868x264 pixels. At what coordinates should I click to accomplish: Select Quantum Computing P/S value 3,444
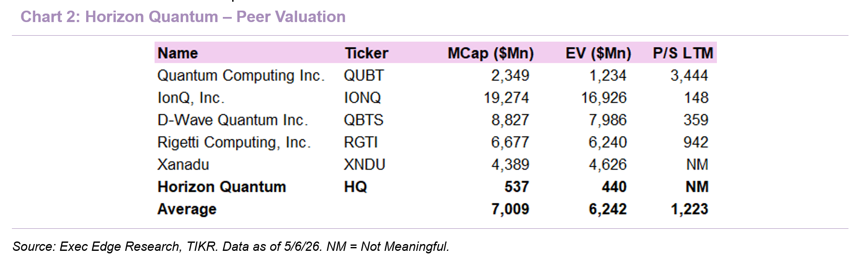[x=689, y=76]
